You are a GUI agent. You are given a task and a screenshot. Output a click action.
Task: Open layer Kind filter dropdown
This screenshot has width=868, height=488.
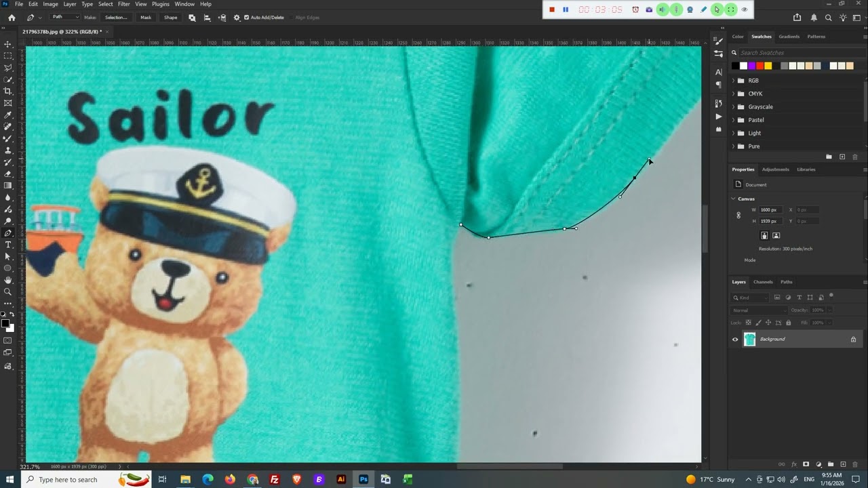click(x=751, y=298)
